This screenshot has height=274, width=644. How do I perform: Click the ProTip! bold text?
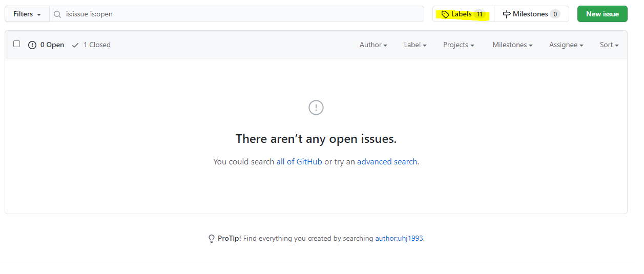point(229,238)
